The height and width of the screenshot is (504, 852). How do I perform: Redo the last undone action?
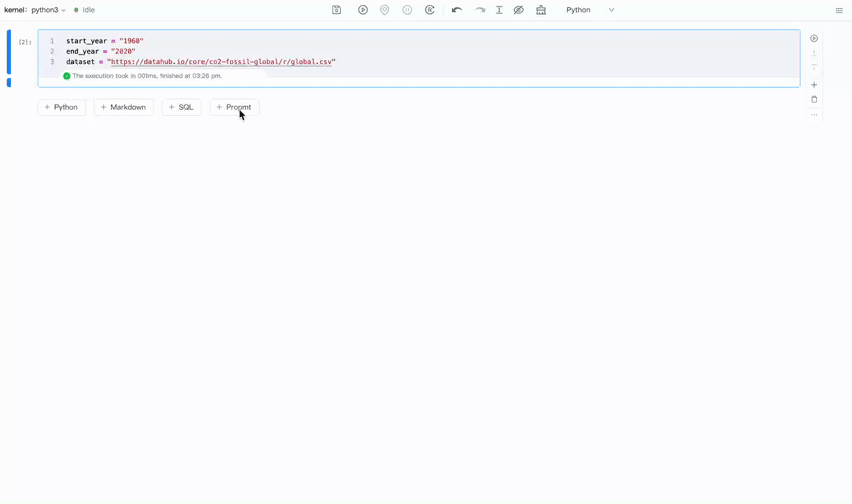pyautogui.click(x=480, y=10)
